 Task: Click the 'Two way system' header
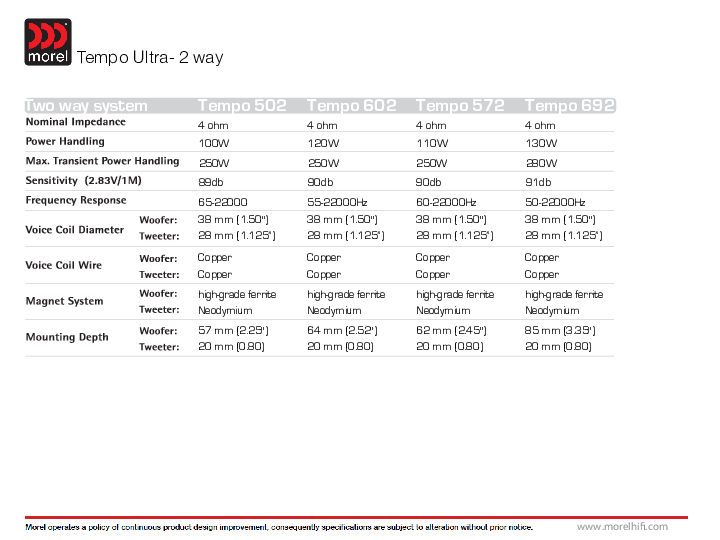(86, 106)
